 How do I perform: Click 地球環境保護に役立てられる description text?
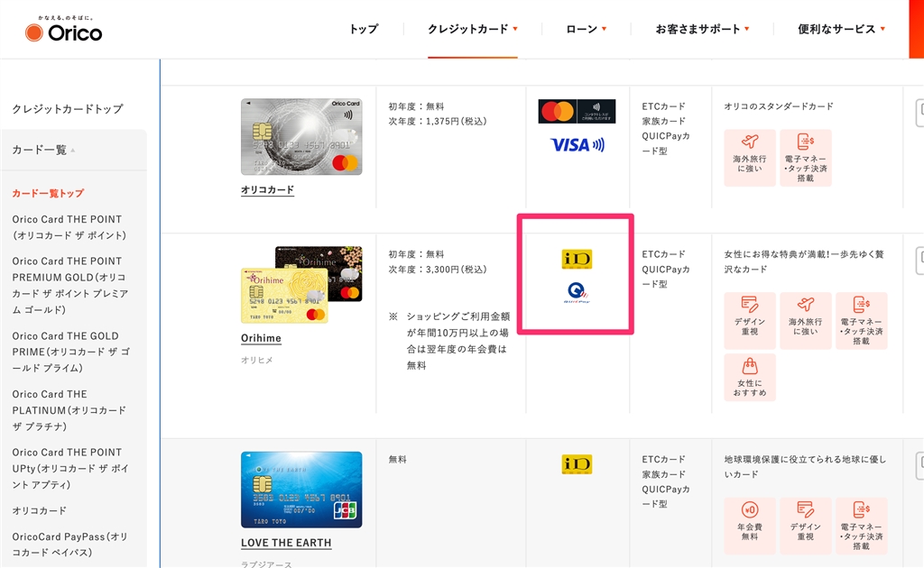(x=805, y=467)
